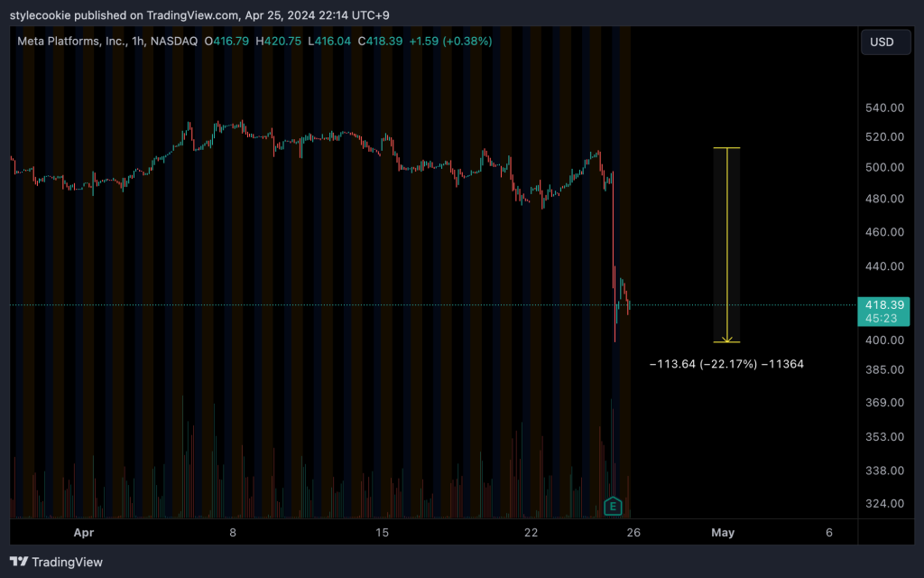
Task: Click the Apr label on time axis
Action: [84, 533]
